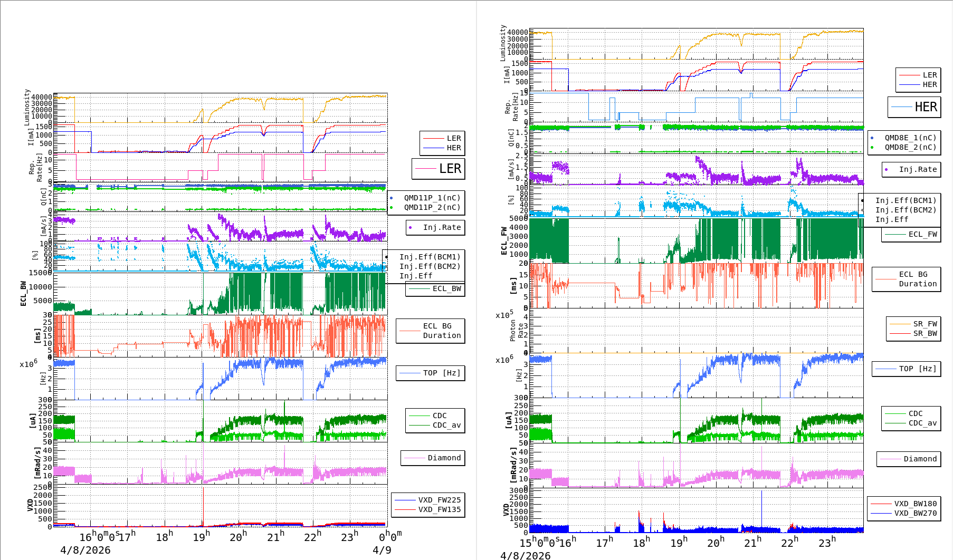The image size is (953, 560).
Task: Click the 17h tick label on right time axis
Action: point(604,542)
